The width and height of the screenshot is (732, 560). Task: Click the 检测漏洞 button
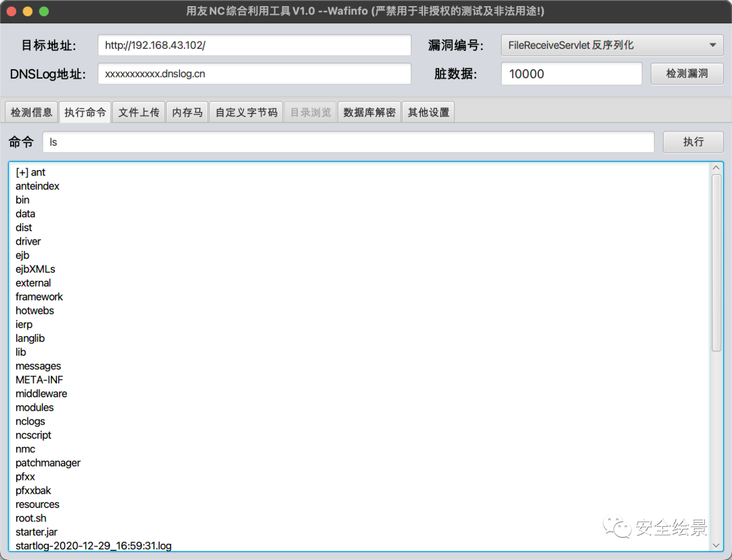[x=687, y=73]
